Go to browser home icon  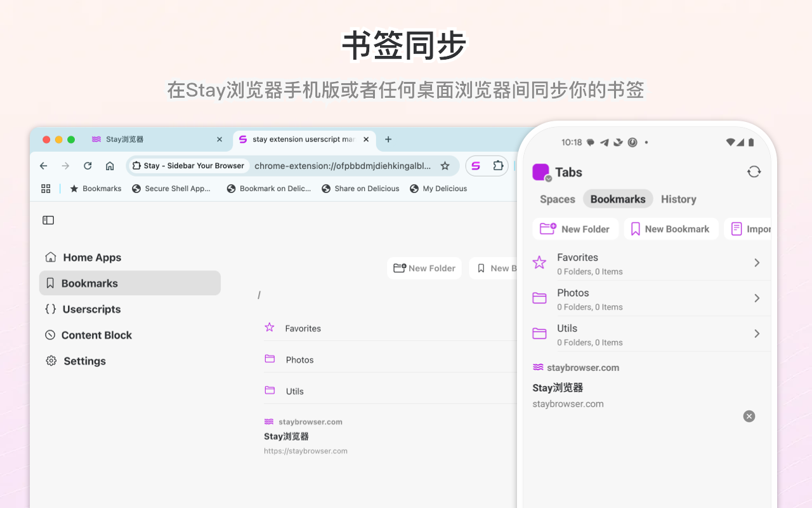click(110, 166)
